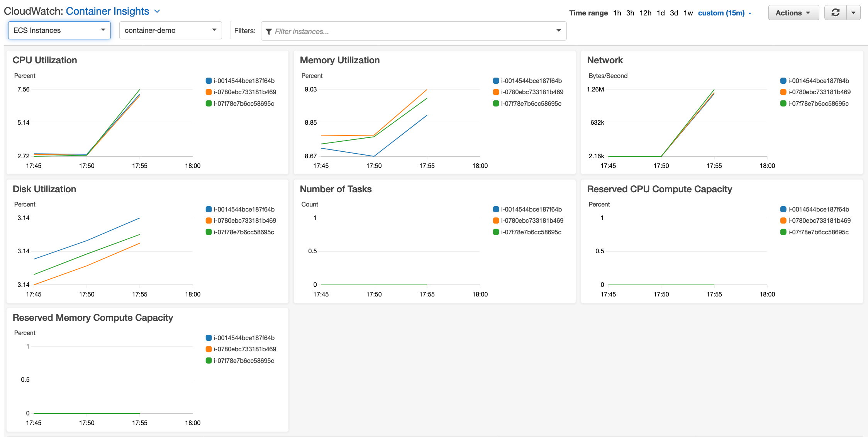Set time range to 12h
This screenshot has height=437, width=868.
coord(645,13)
